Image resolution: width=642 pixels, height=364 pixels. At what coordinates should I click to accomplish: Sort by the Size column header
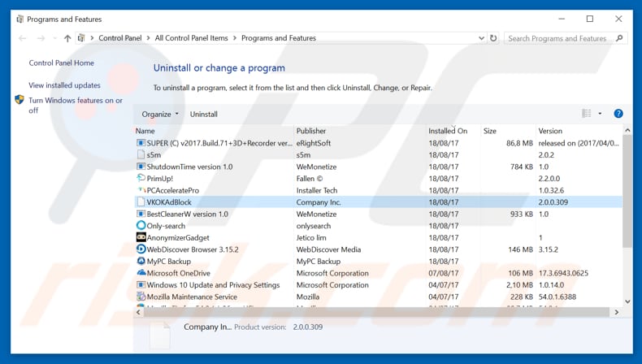[x=490, y=131]
